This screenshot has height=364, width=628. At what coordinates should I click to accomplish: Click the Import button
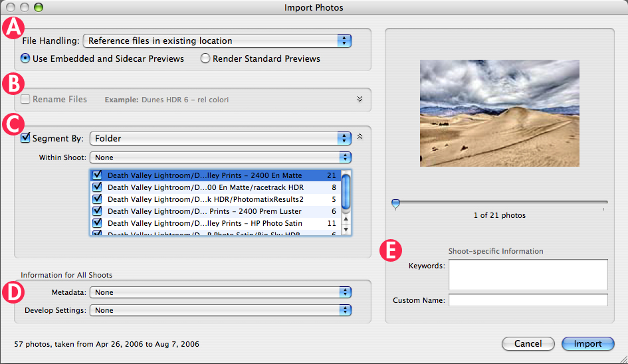tap(587, 344)
